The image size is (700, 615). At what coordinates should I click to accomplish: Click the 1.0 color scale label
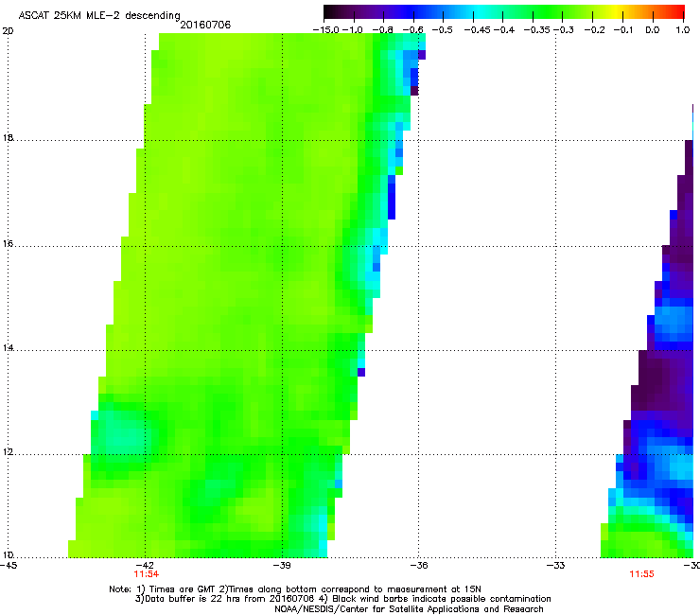683,30
